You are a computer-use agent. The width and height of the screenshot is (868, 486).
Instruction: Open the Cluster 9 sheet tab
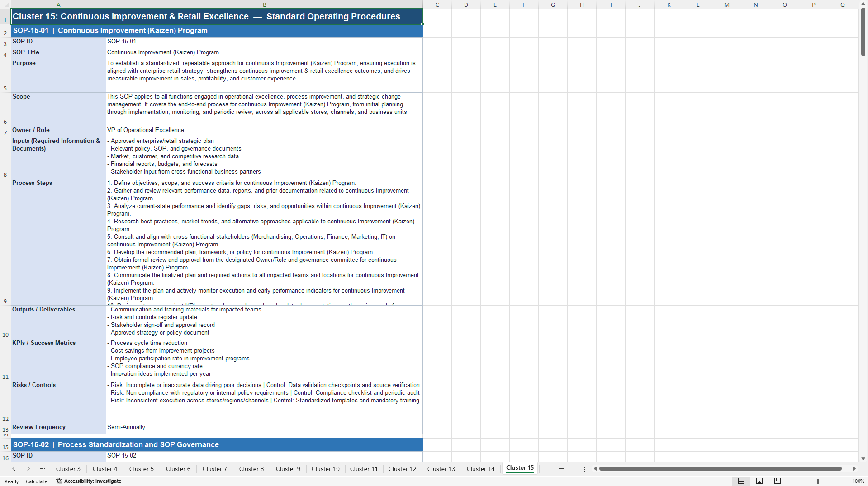[288, 469]
